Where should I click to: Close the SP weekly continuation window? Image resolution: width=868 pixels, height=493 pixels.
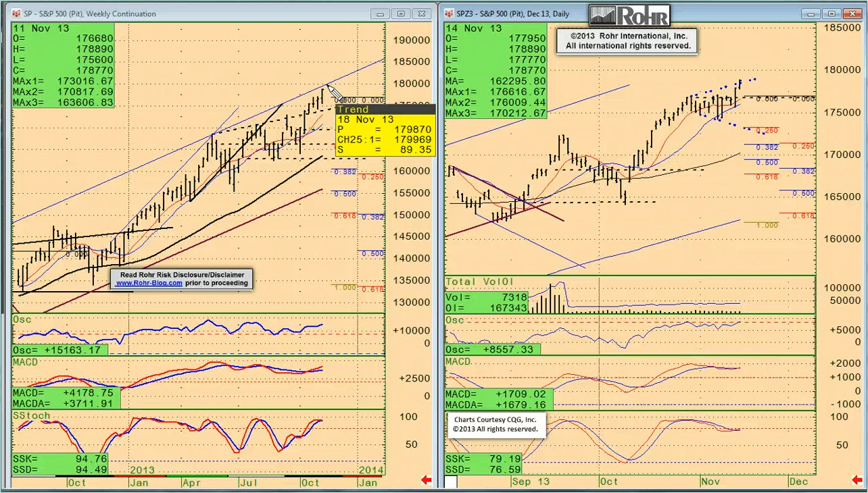pos(423,14)
